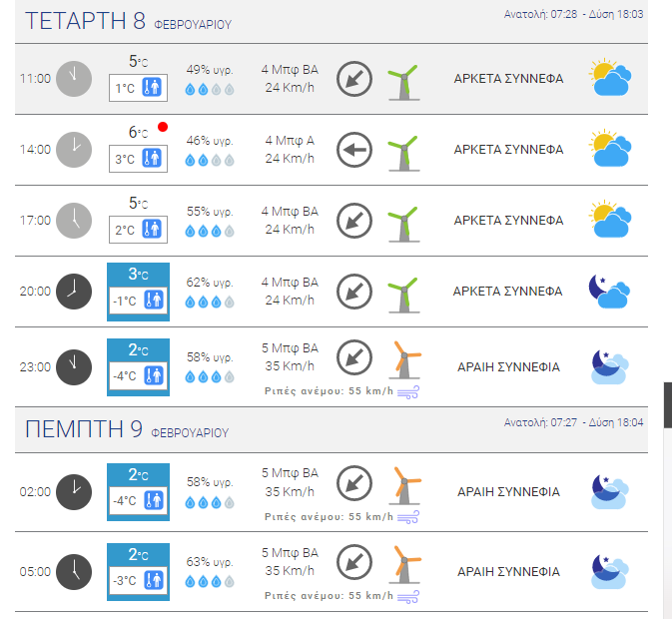Click the orange wind turbine icon at 23:00
This screenshot has width=672, height=619.
404,359
